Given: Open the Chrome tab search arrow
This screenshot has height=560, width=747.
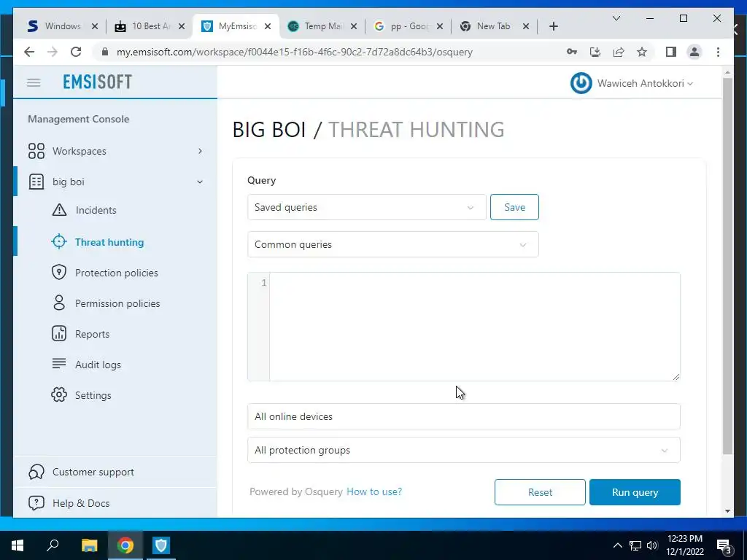Looking at the screenshot, I should pyautogui.click(x=616, y=18).
